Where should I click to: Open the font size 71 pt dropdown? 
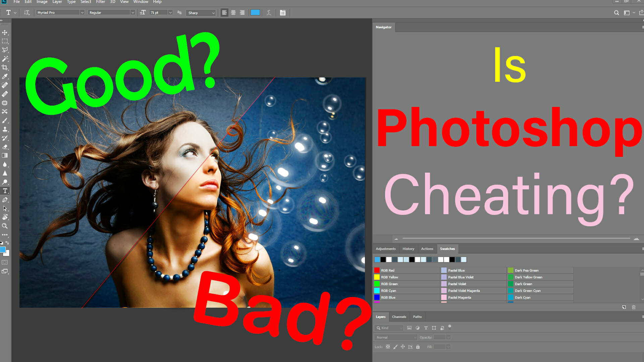click(x=170, y=12)
